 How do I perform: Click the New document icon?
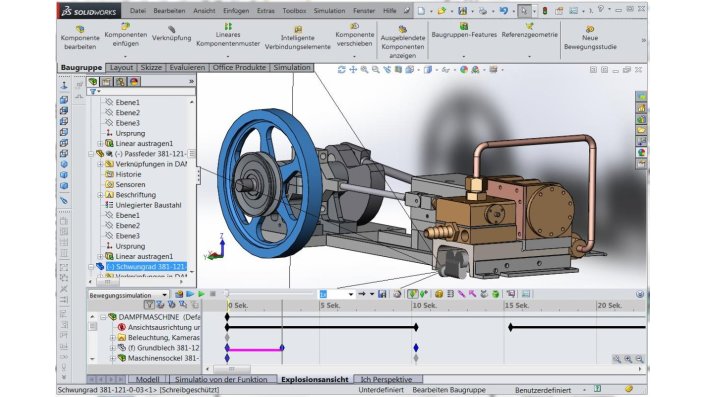[421, 11]
